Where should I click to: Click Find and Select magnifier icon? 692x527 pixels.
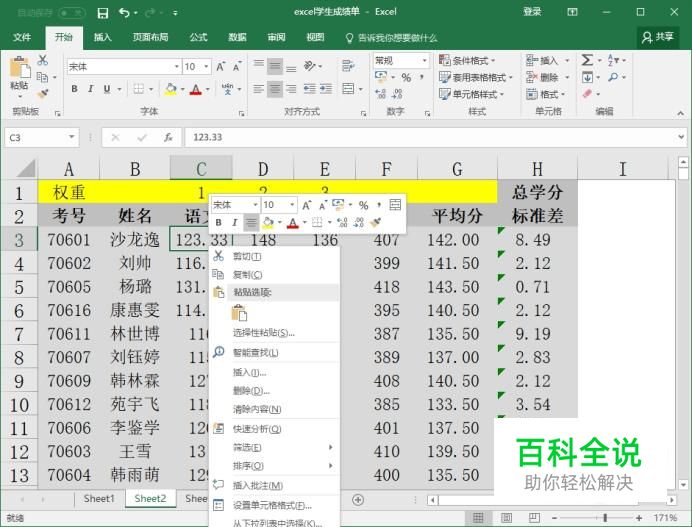[x=613, y=78]
